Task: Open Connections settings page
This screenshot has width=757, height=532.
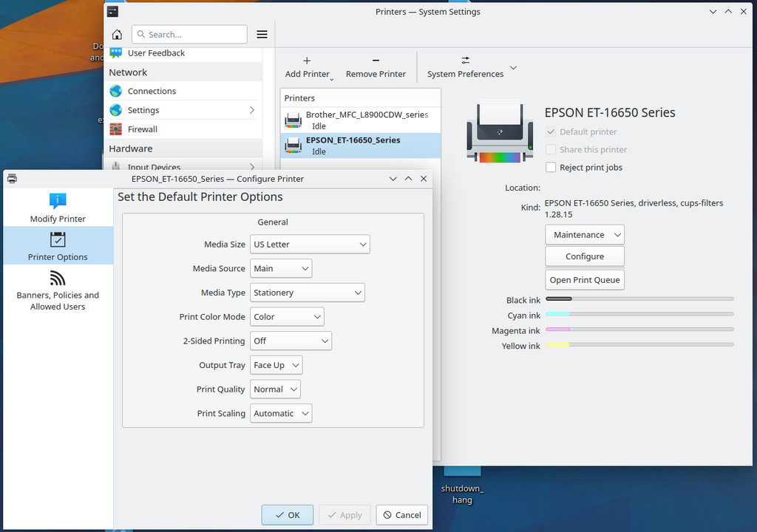Action: point(183,91)
